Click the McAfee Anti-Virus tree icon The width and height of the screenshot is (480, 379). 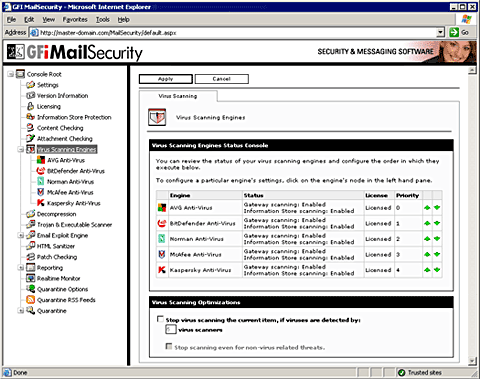41,192
